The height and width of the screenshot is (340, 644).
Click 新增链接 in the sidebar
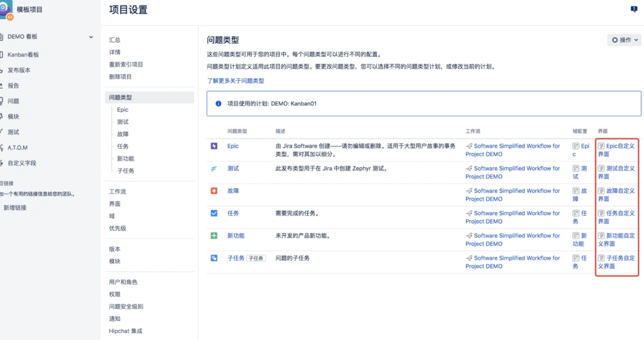(15, 207)
